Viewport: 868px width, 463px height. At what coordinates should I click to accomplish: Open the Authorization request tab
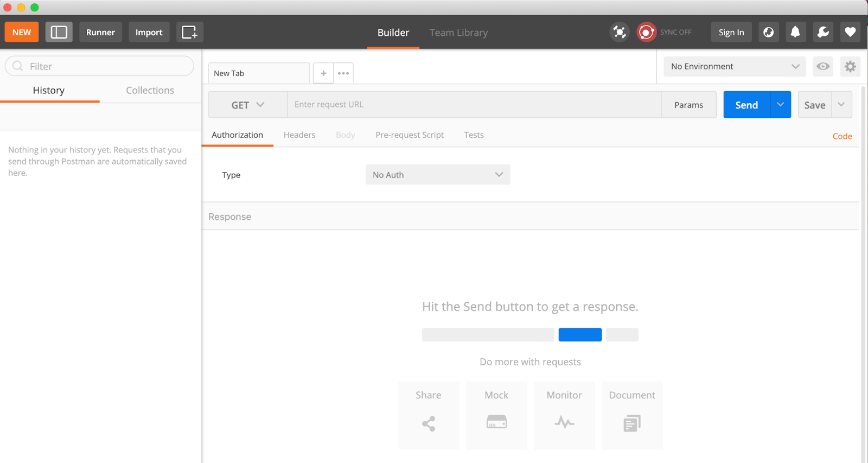click(x=237, y=135)
